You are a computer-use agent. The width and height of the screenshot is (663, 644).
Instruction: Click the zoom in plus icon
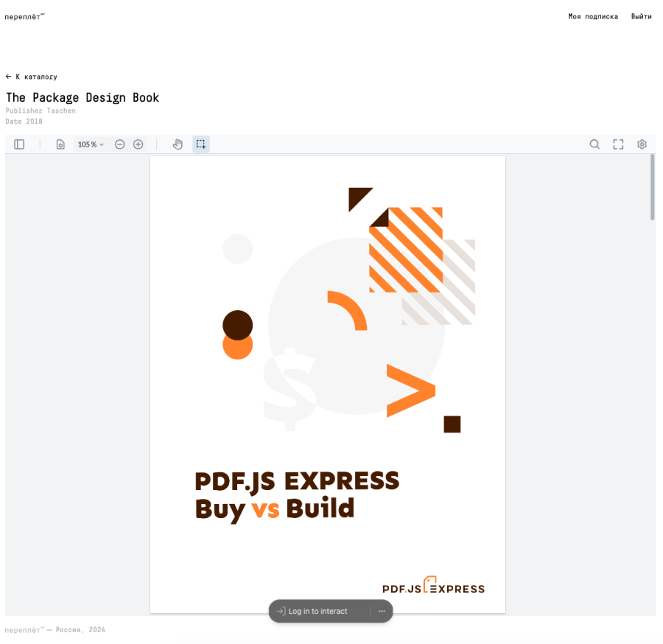click(x=138, y=144)
